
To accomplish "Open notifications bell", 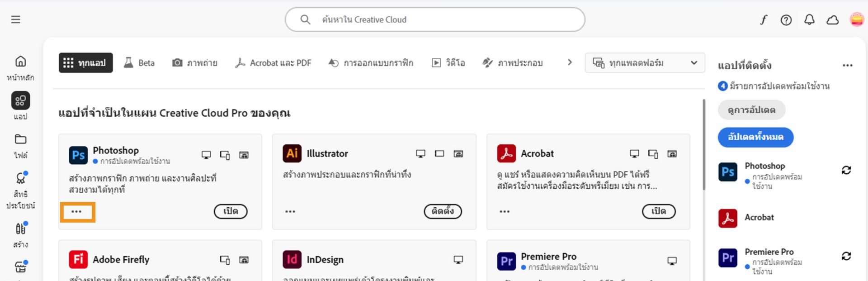I will (809, 19).
